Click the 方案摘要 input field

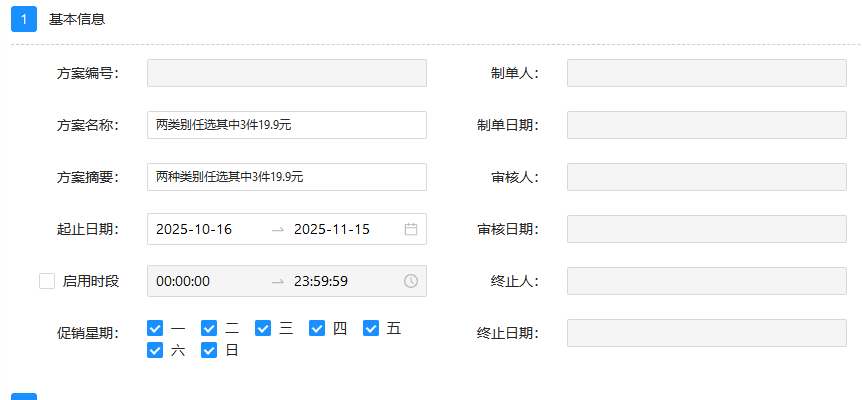(286, 177)
